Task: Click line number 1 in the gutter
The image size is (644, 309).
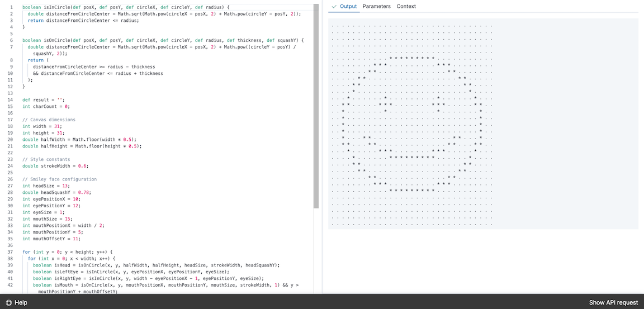Action: (11, 7)
